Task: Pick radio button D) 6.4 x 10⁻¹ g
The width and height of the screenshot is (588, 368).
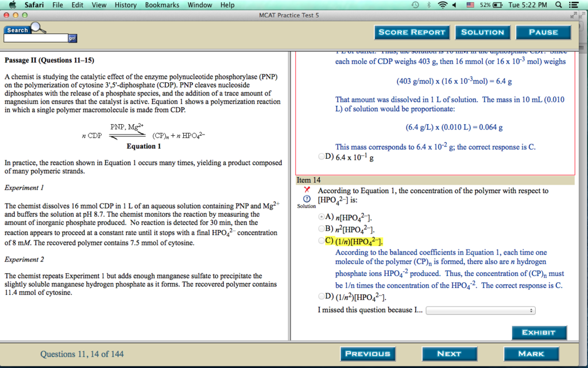Action: [322, 156]
